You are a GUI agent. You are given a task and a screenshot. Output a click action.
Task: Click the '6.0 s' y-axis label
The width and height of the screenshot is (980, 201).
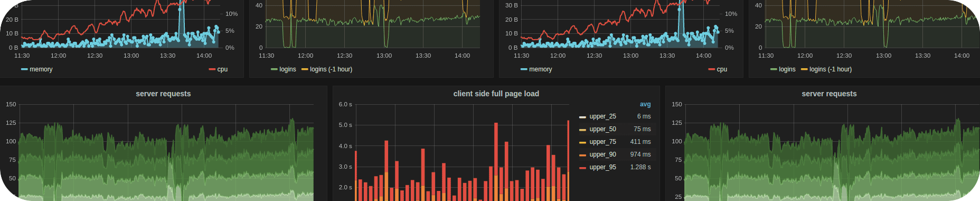[345, 104]
